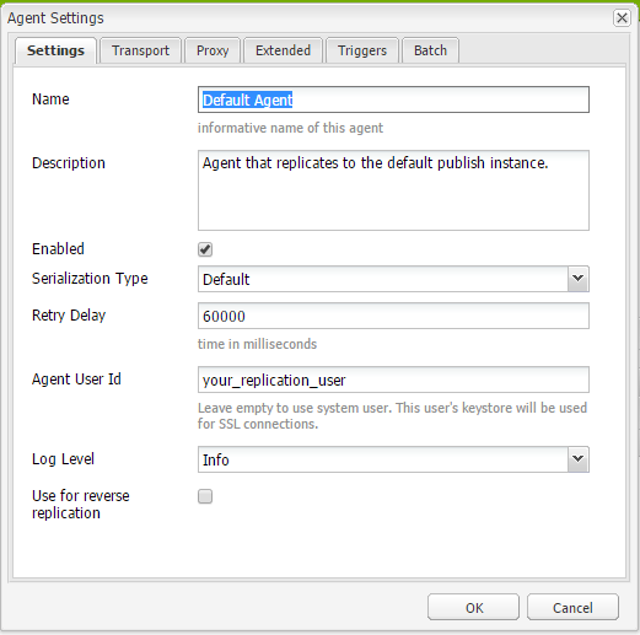Click the Enabled label

pos(58,249)
